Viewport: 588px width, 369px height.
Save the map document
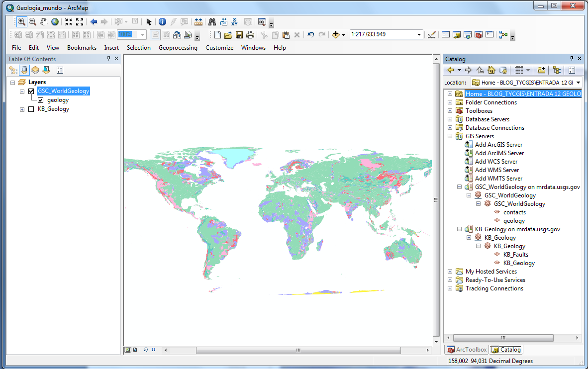(239, 35)
